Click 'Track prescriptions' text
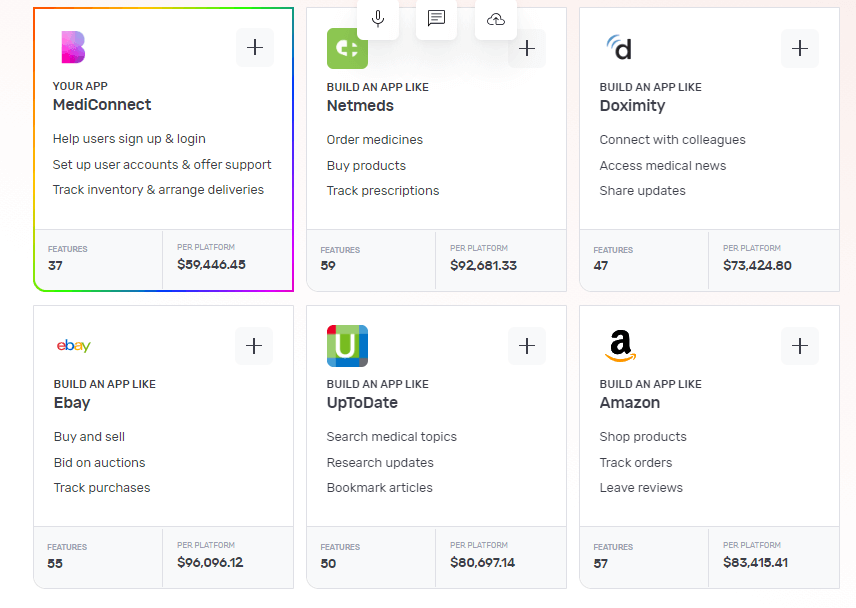 [x=383, y=191]
